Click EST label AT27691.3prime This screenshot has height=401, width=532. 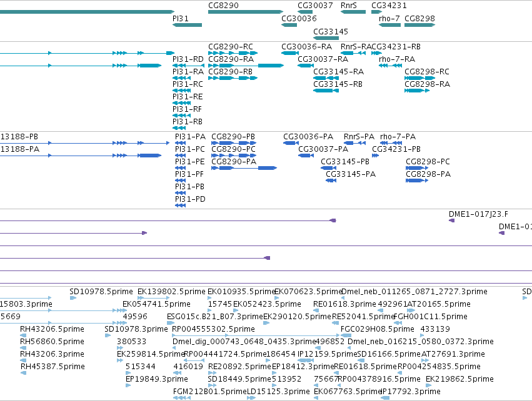coord(453,355)
